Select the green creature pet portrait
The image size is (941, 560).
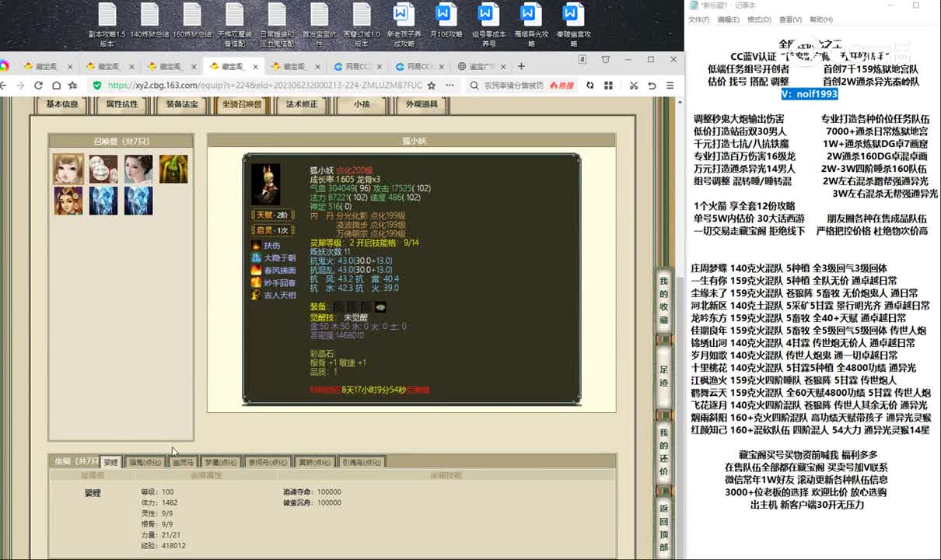(x=173, y=169)
